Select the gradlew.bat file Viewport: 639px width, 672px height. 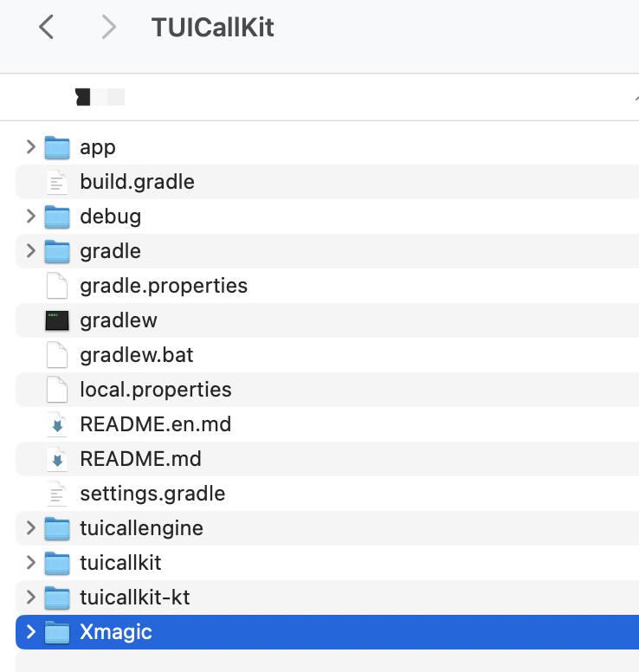coord(327,355)
